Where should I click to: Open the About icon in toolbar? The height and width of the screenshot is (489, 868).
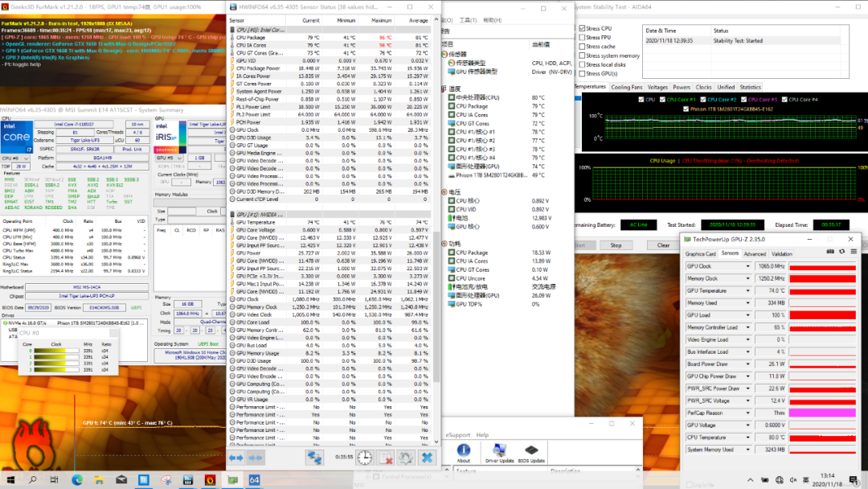(464, 450)
